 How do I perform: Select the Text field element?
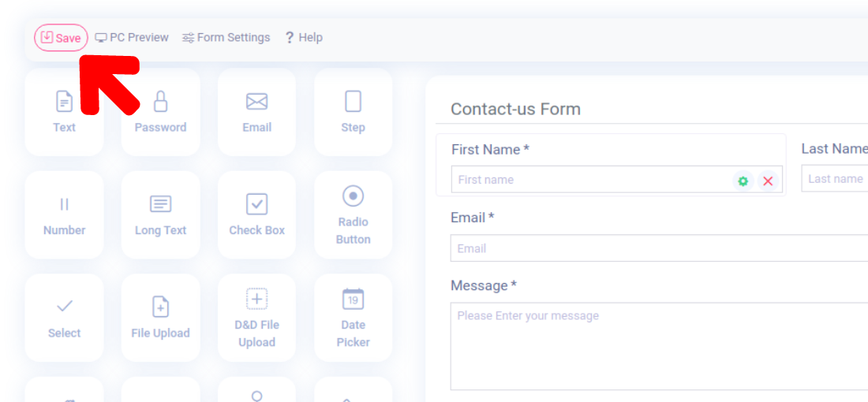point(65,112)
